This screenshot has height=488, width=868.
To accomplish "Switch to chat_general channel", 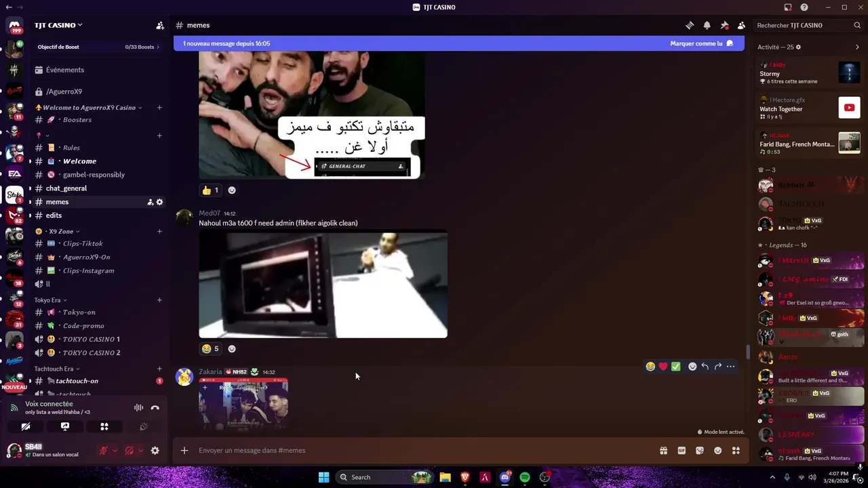I will (66, 188).
